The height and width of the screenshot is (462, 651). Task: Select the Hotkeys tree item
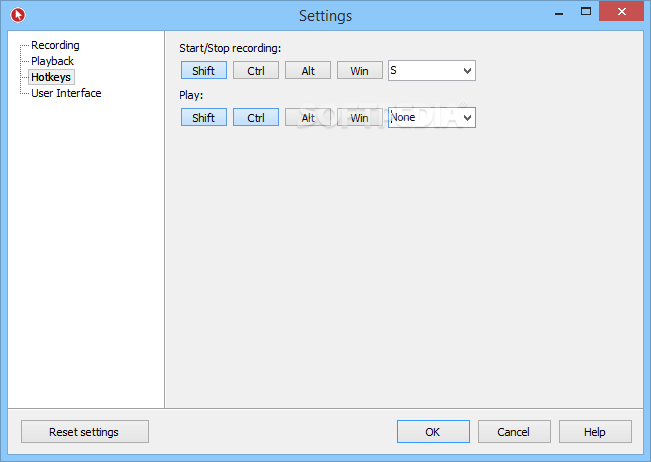pos(51,77)
